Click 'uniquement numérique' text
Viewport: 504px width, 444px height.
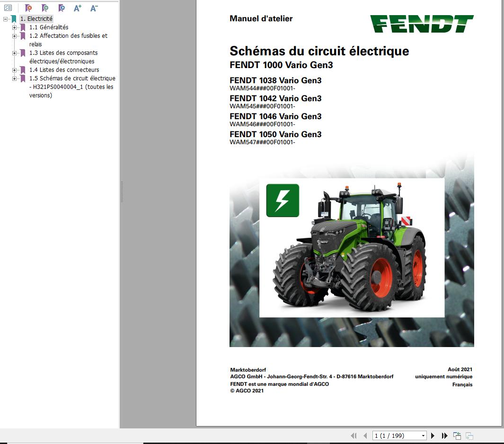(443, 376)
